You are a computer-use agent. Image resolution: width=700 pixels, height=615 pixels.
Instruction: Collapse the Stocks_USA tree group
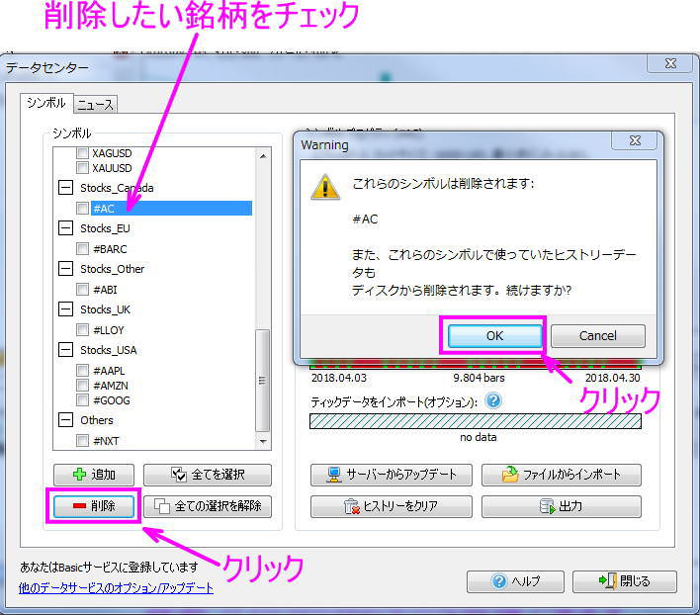click(x=66, y=350)
